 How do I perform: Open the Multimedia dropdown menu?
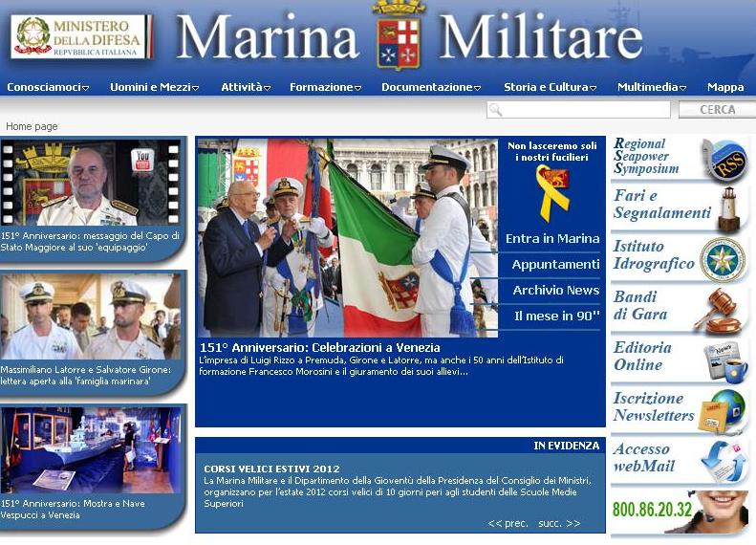[x=652, y=87]
